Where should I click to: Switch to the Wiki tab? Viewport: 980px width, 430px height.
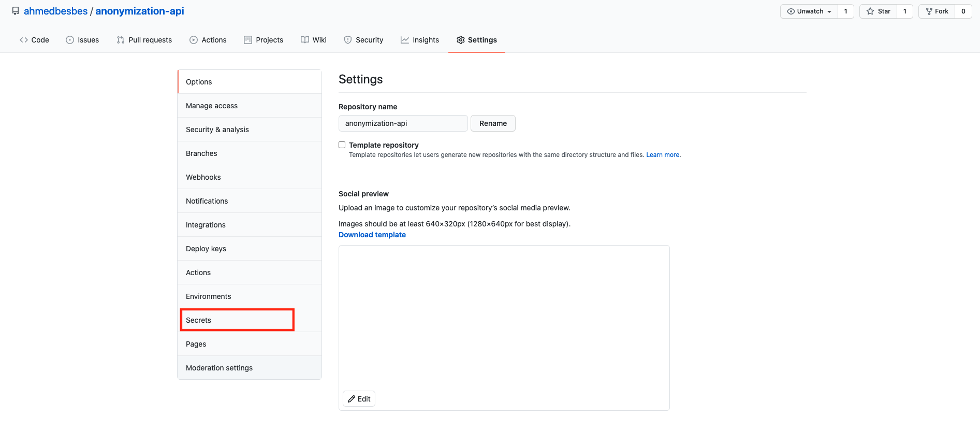point(314,40)
